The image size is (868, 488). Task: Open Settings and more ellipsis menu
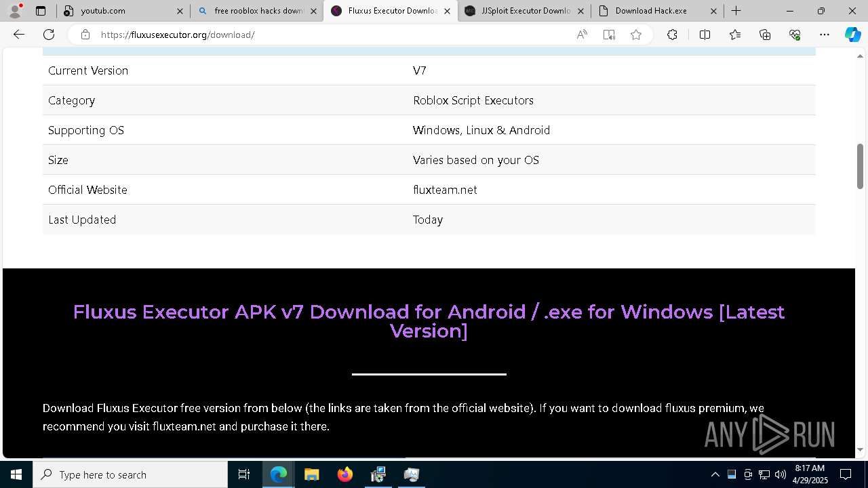click(825, 35)
